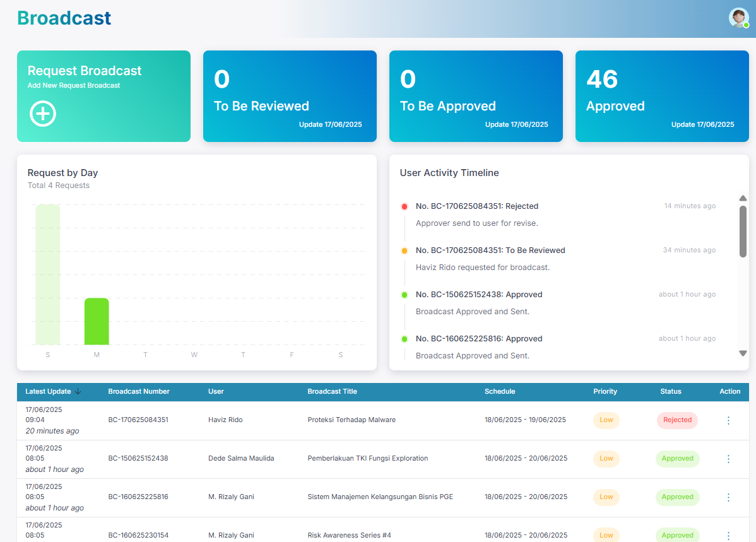This screenshot has width=756, height=542.
Task: Sort by Latest Update arrow
Action: click(x=78, y=392)
